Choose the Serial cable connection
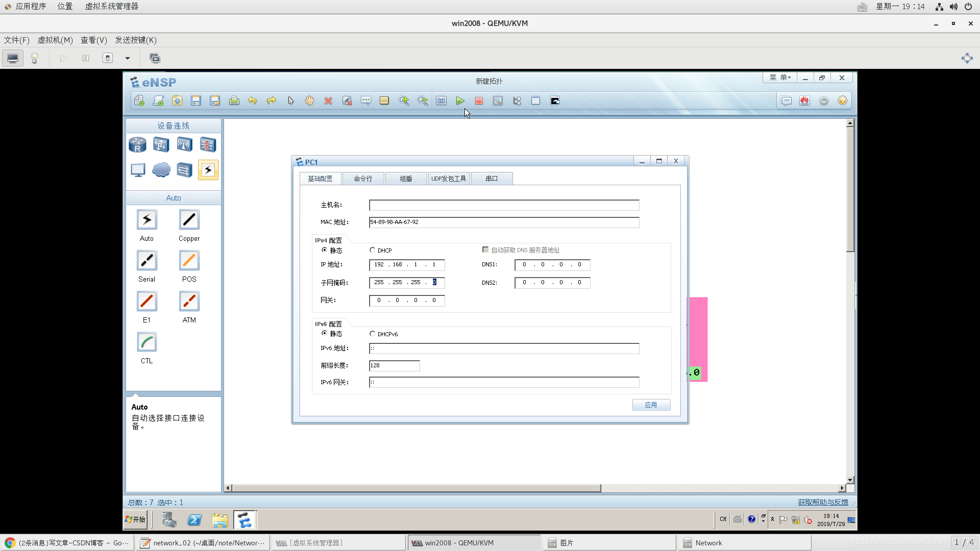Viewport: 980px width, 551px height. [146, 261]
